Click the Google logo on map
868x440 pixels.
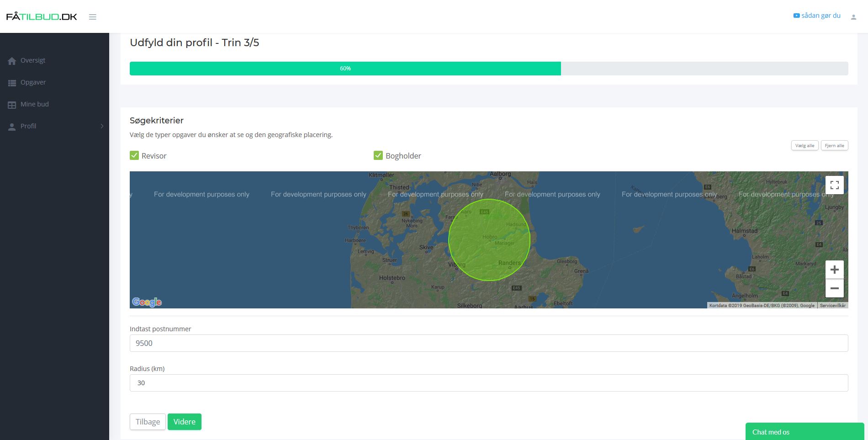click(147, 302)
